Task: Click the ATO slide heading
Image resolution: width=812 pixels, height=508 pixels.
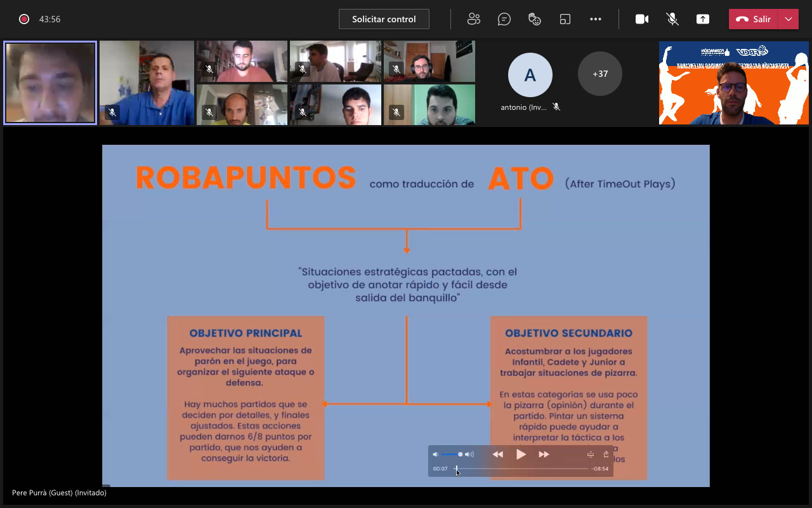Action: (x=521, y=179)
